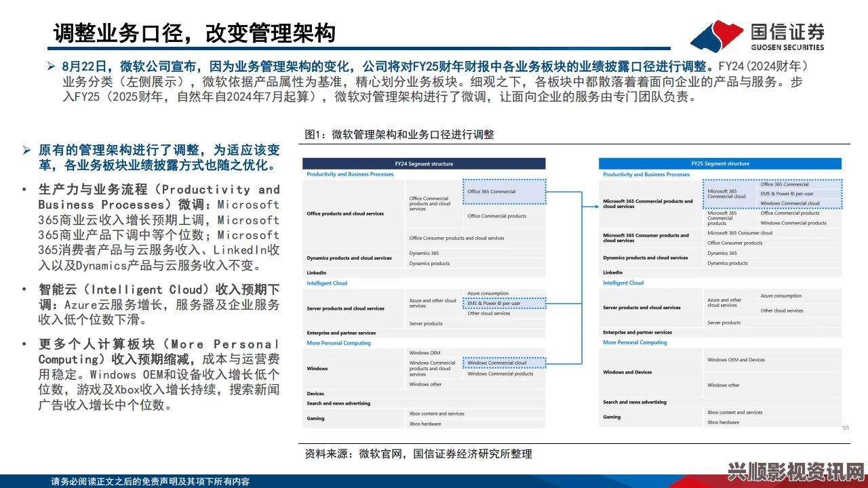
Task: Select the top paragraph beginning 8月22日
Action: (x=432, y=82)
